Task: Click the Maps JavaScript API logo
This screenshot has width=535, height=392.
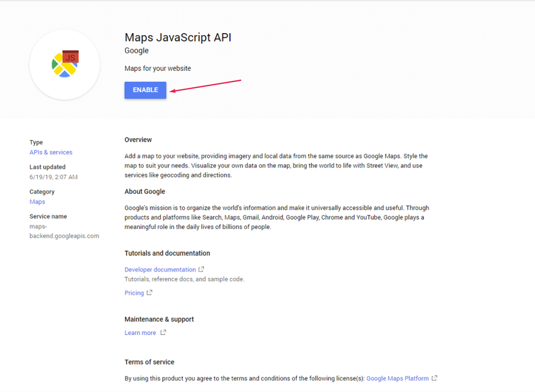Action: pyautogui.click(x=65, y=64)
